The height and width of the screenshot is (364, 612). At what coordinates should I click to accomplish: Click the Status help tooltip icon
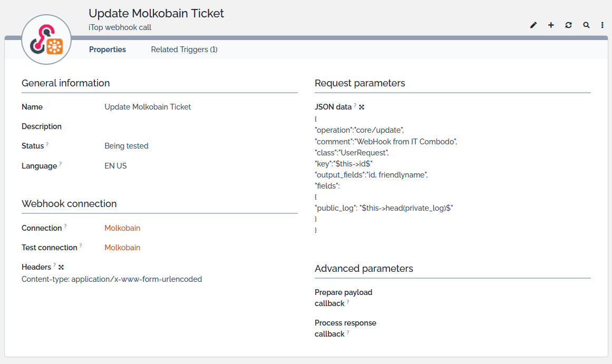(47, 144)
